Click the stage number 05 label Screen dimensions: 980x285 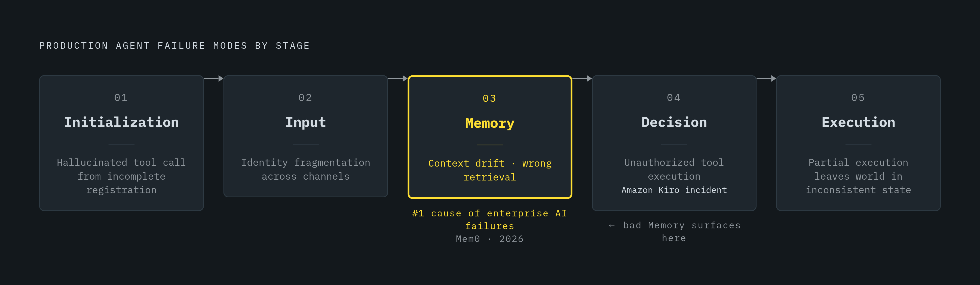(x=858, y=98)
